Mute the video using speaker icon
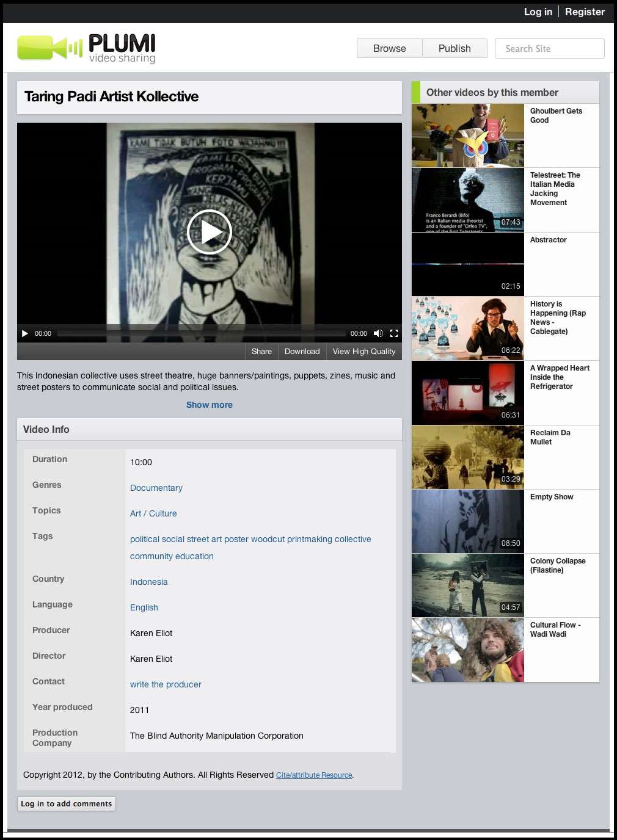This screenshot has height=840, width=617. click(378, 333)
